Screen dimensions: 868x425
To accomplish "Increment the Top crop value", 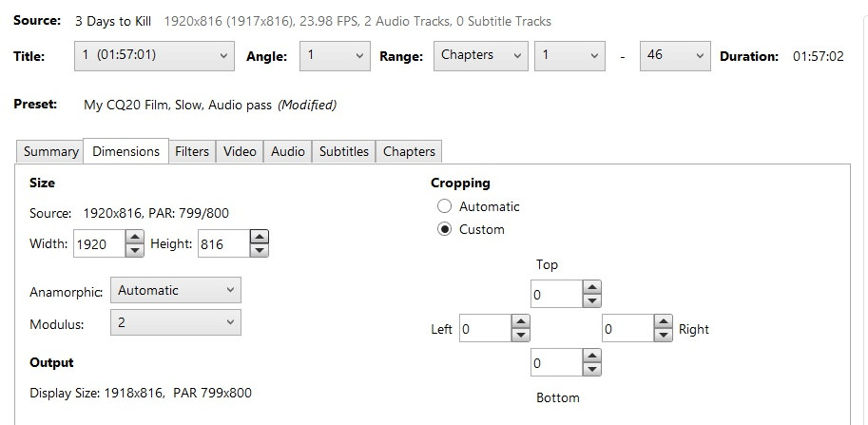I will coord(592,287).
